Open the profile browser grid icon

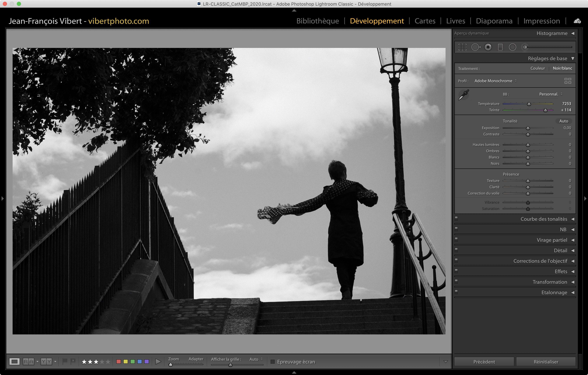[x=568, y=81]
